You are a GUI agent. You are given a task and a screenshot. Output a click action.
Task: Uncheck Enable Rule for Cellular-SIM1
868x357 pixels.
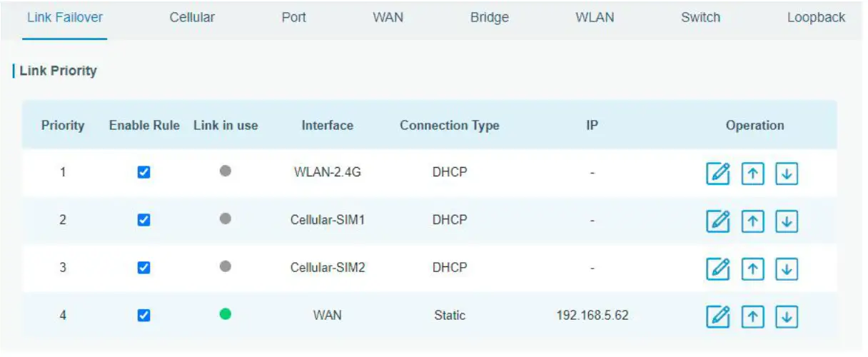(x=143, y=220)
